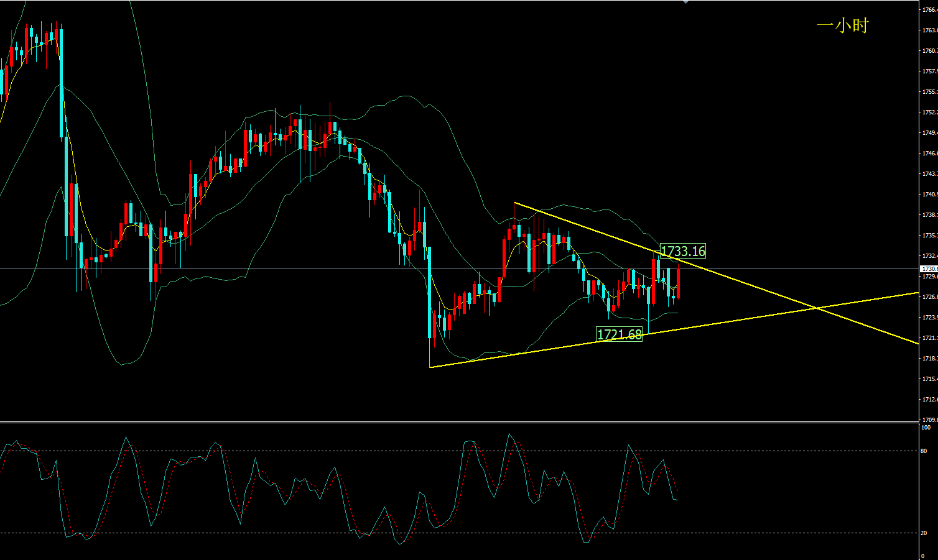Image resolution: width=938 pixels, height=560 pixels.
Task: Click the right end of the cyan stochastic line
Action: 677,499
